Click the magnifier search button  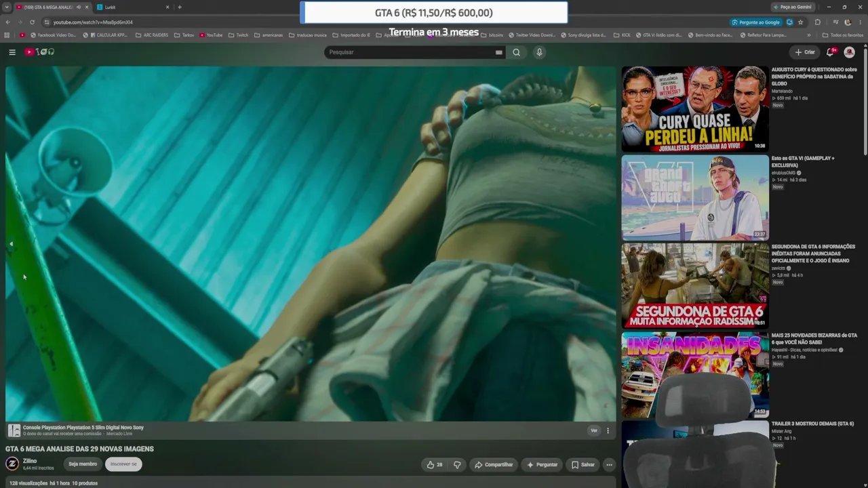(x=516, y=52)
